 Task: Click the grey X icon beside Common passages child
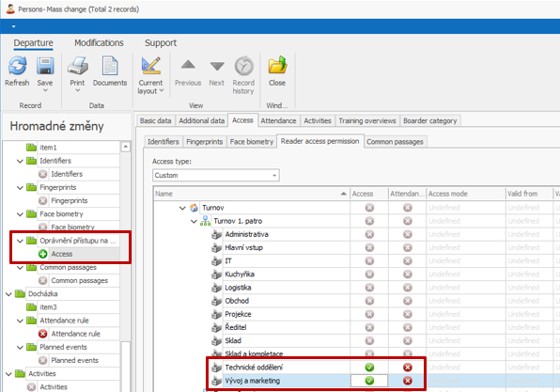[43, 280]
